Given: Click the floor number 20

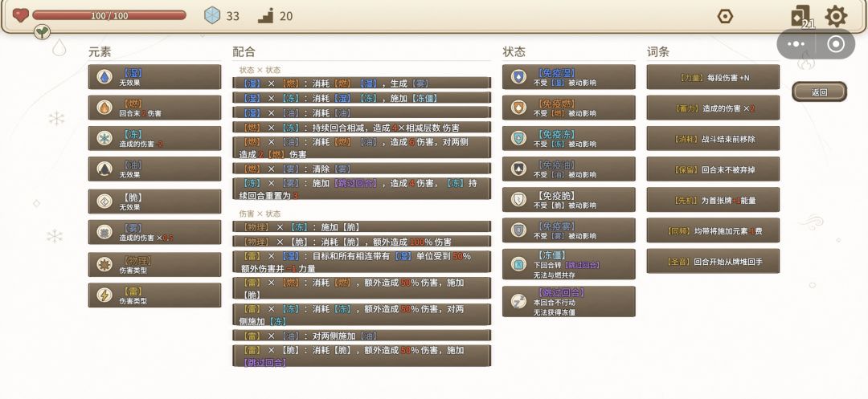Looking at the screenshot, I should [x=286, y=16].
